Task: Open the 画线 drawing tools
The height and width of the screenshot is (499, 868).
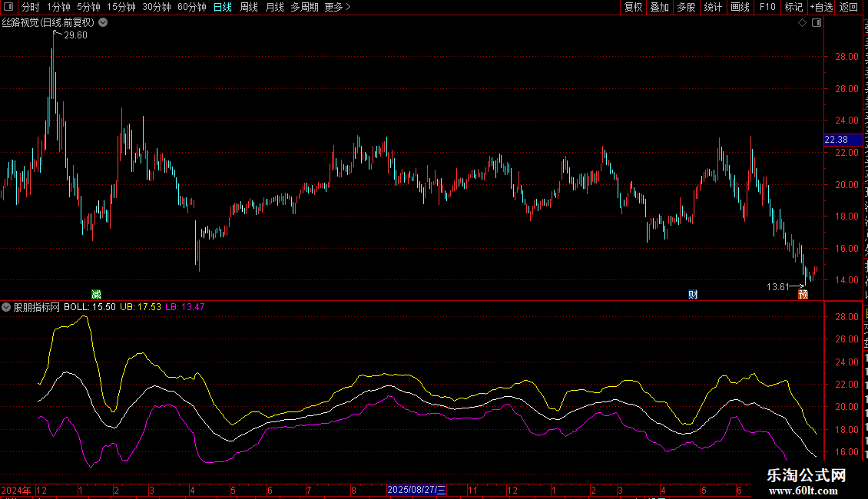Action: point(740,7)
